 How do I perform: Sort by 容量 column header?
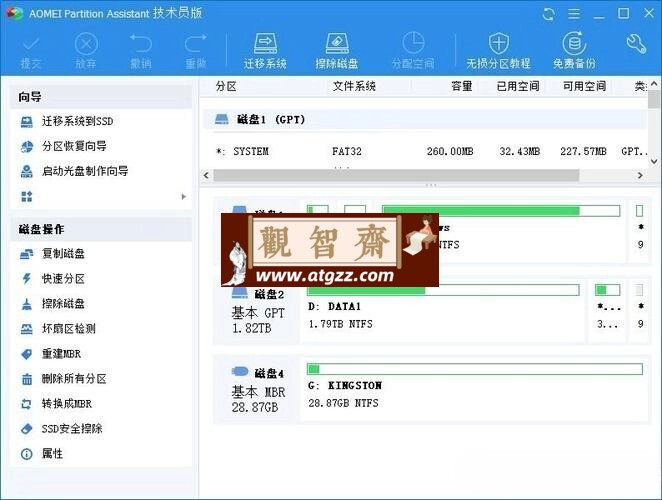tap(461, 86)
